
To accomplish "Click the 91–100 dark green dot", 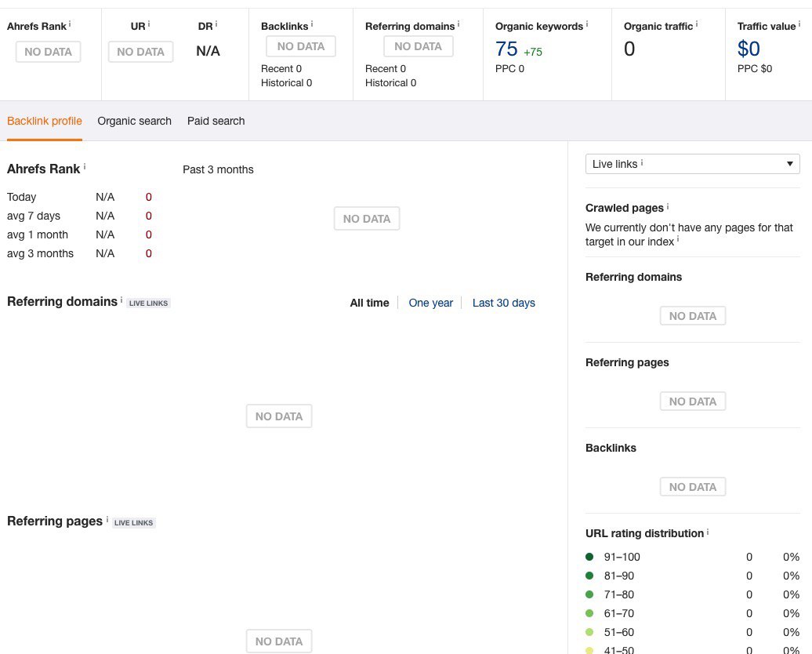I will 589,557.
